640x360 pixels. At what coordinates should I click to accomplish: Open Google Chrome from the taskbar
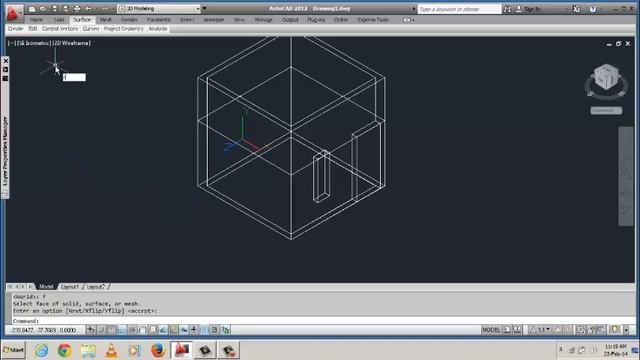tap(64, 350)
